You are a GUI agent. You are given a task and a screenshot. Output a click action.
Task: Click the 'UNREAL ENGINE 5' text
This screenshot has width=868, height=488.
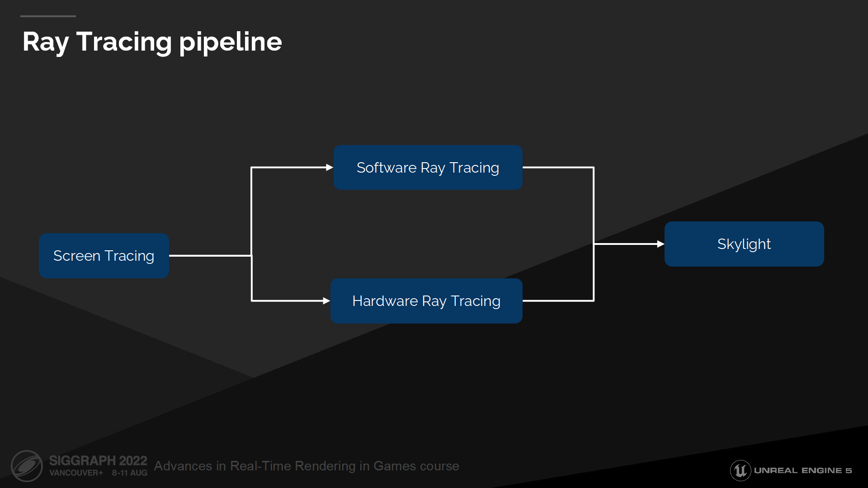803,470
